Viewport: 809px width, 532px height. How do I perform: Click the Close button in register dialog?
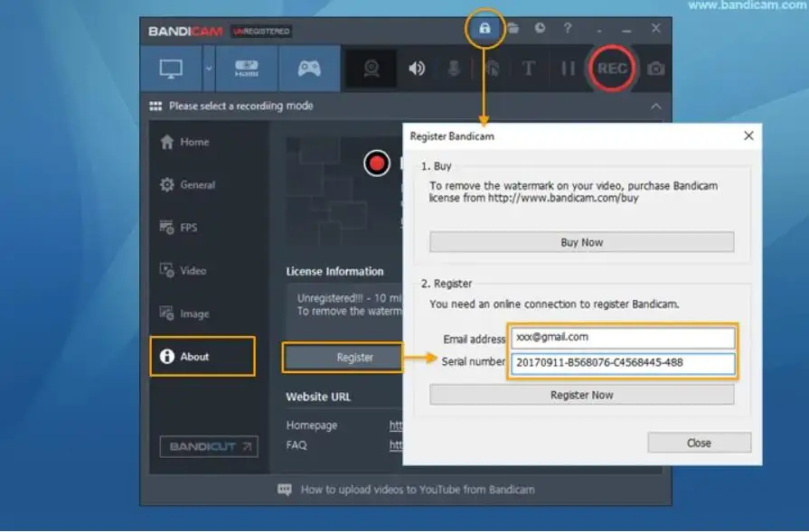[x=699, y=443]
